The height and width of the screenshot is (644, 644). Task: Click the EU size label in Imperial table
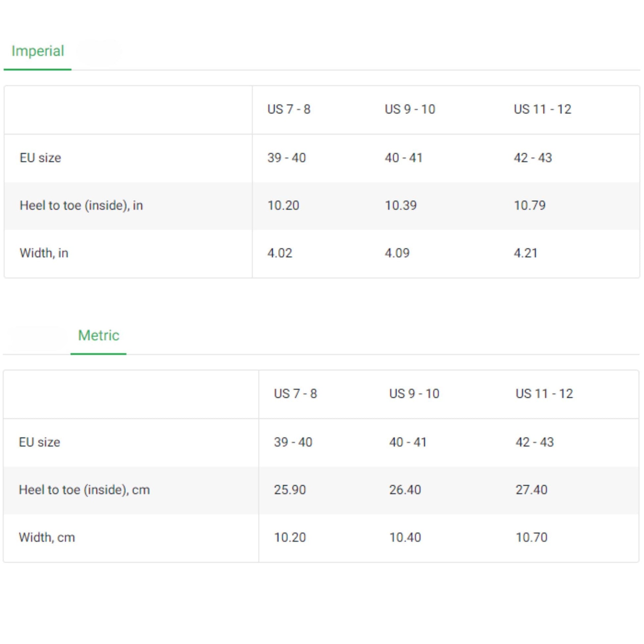(40, 158)
